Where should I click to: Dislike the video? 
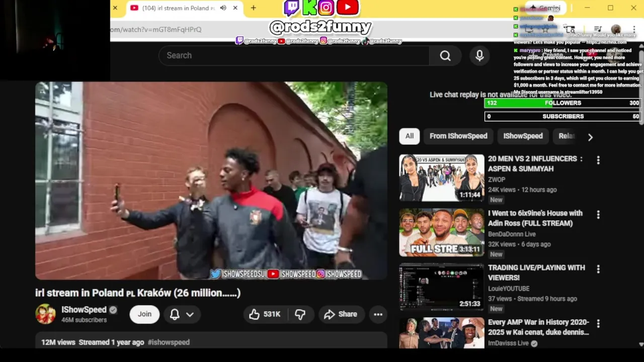pos(300,314)
